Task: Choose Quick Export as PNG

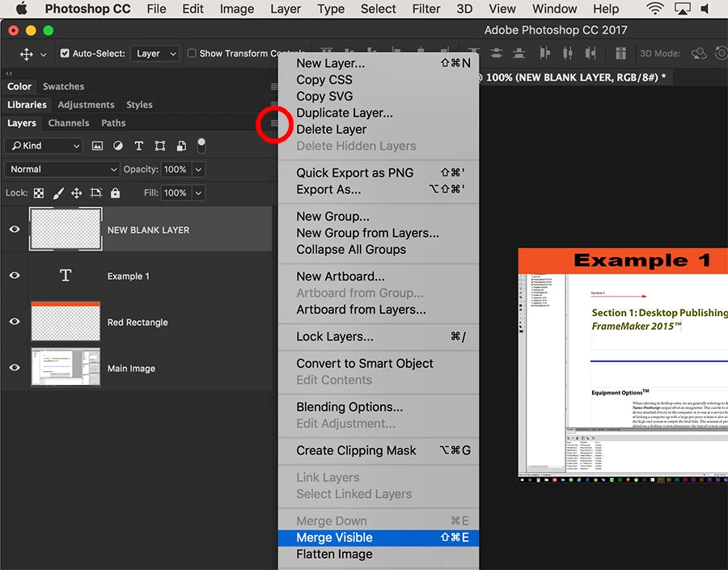Action: 379,173
